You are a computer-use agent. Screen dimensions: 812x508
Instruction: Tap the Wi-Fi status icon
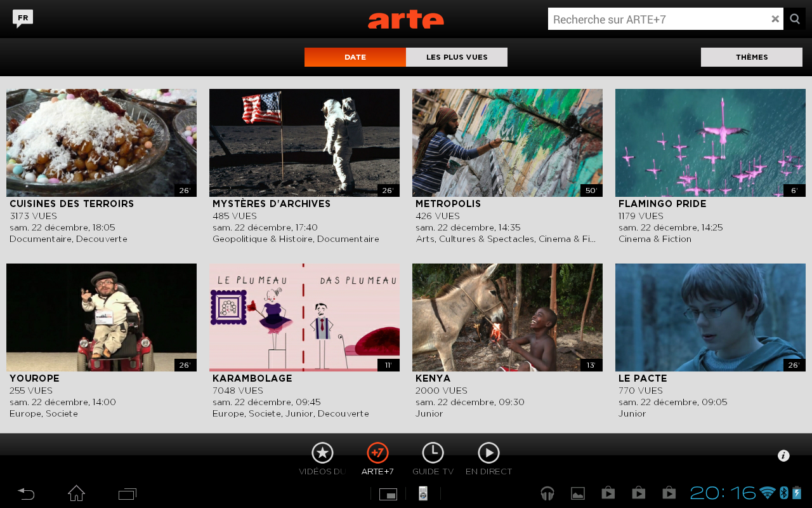(768, 493)
